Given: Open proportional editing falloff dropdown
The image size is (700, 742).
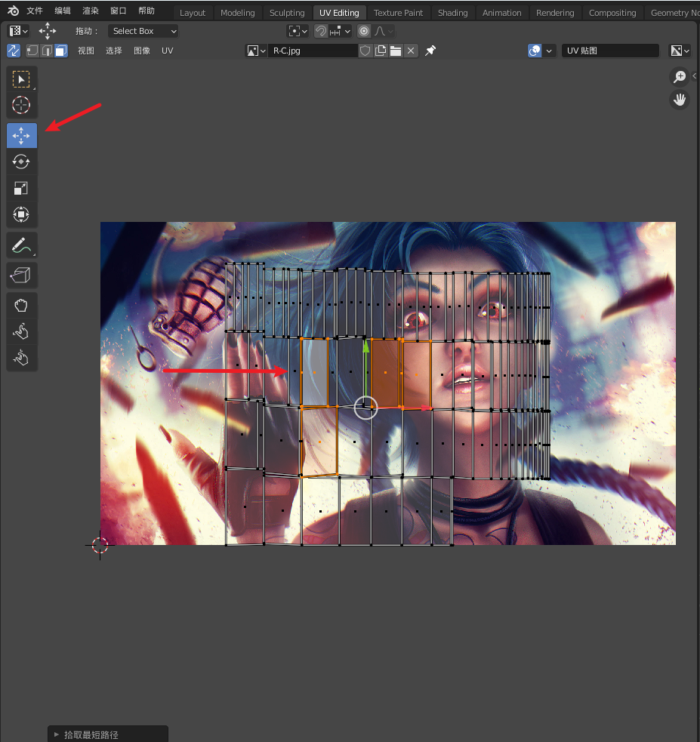Looking at the screenshot, I should [x=384, y=31].
